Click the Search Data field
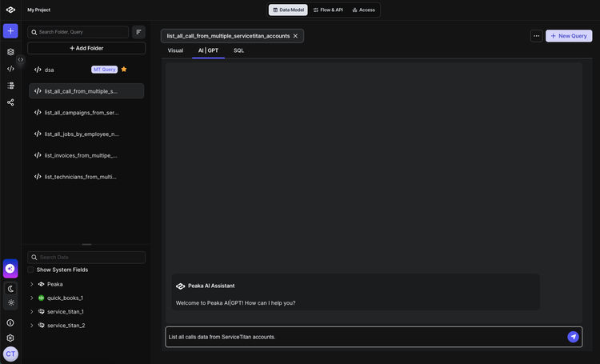This screenshot has height=364, width=600. coord(86,258)
